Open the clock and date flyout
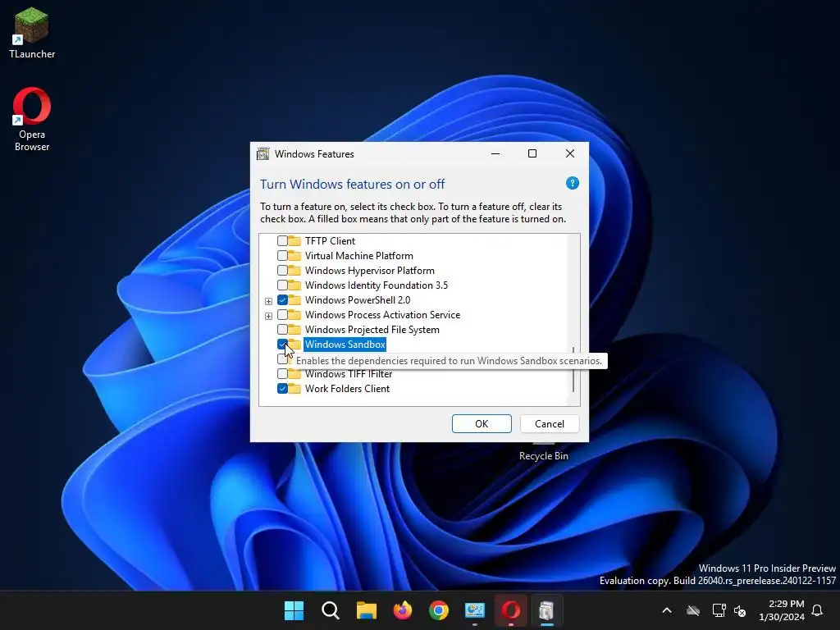This screenshot has height=630, width=840. coord(782,610)
